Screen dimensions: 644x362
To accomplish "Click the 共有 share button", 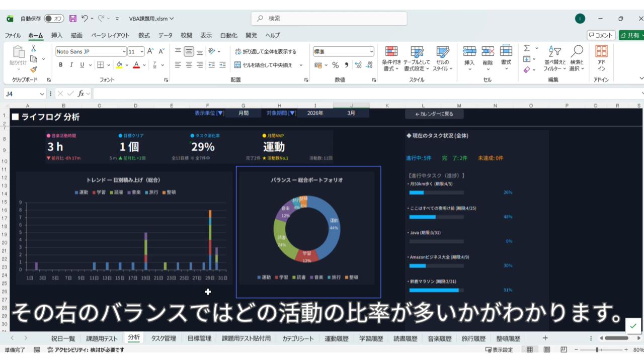I will point(631,35).
